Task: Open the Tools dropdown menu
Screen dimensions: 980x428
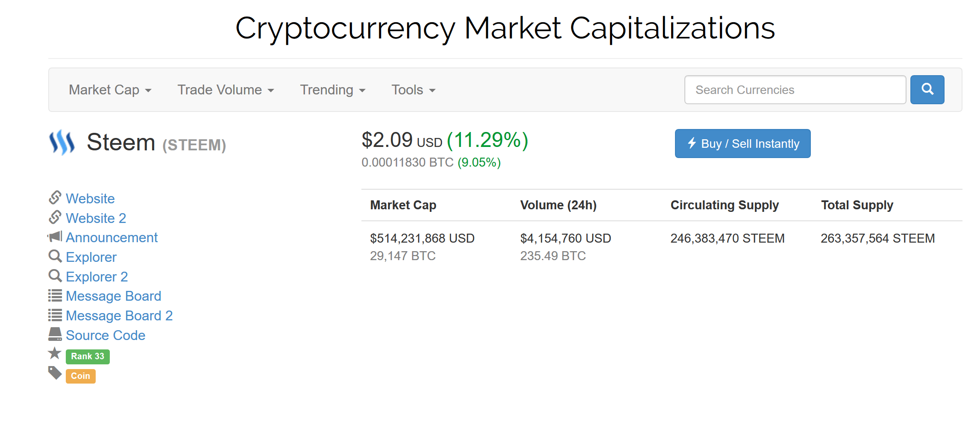Action: (413, 90)
